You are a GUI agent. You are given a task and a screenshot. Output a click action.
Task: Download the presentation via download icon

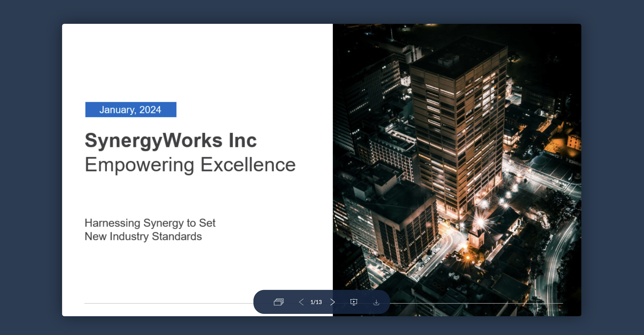click(376, 302)
